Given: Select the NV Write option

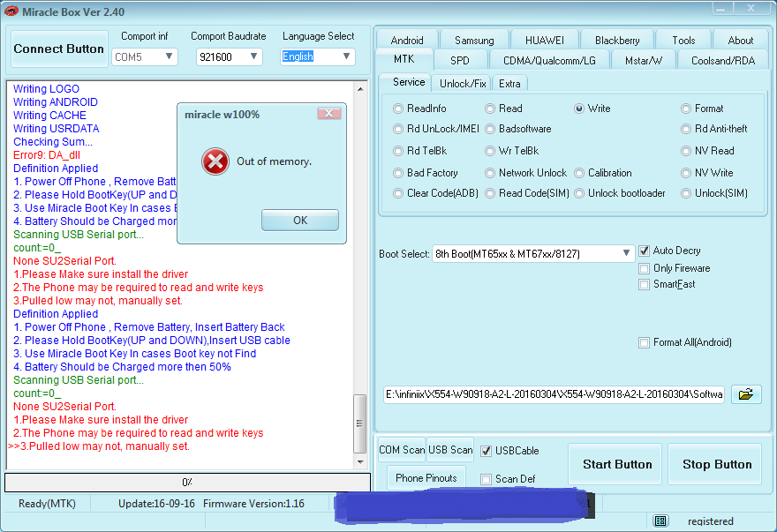Looking at the screenshot, I should 686,173.
